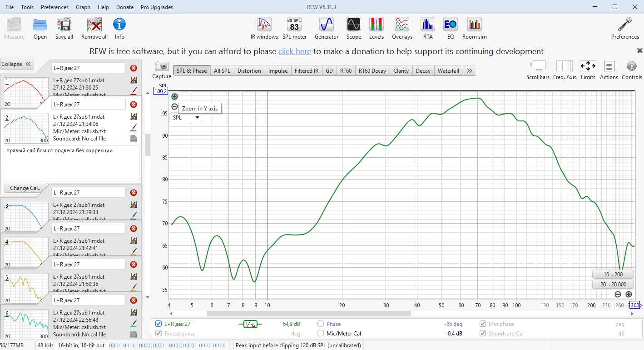The height and width of the screenshot is (350, 644).
Task: Open the Graph menu
Action: (x=83, y=7)
